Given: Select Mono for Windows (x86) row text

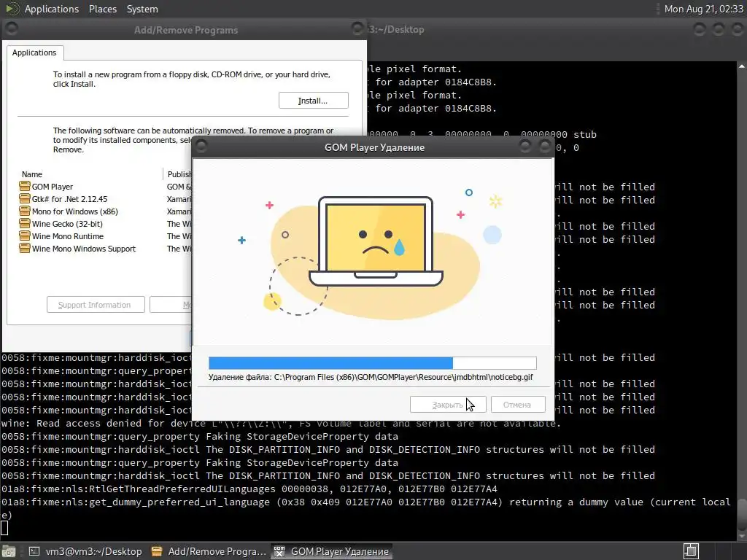Looking at the screenshot, I should 75,211.
